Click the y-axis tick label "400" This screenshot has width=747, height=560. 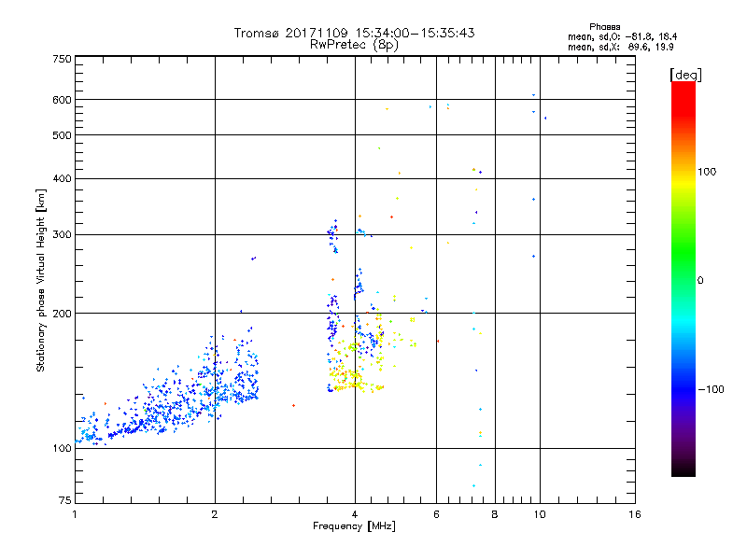pos(62,178)
